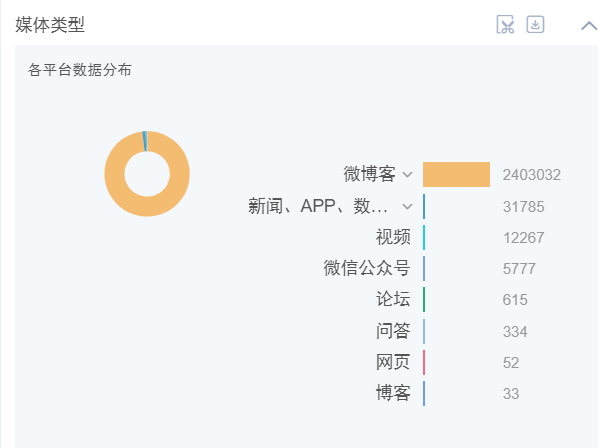Expand the 新闻、APP、数… dropdown arrow
This screenshot has width=600, height=448.
pyautogui.click(x=408, y=207)
